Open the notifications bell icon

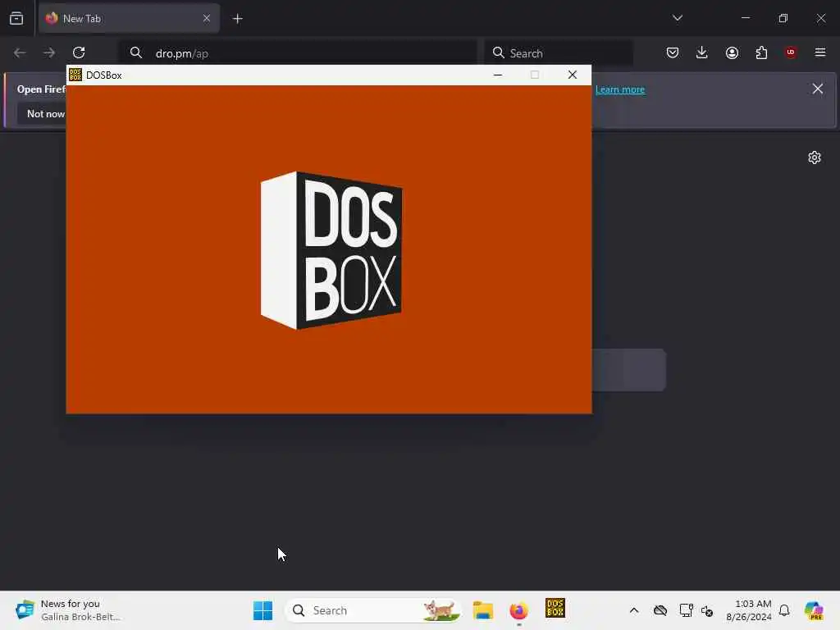click(784, 610)
